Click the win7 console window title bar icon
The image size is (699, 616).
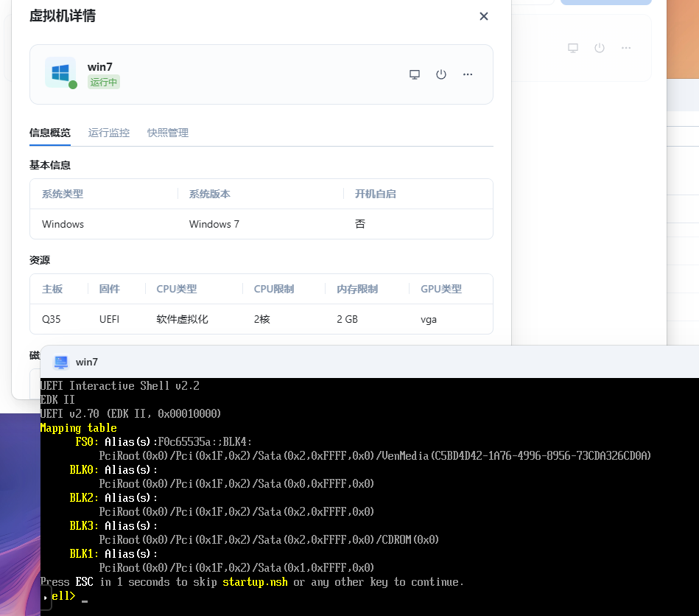click(x=61, y=362)
